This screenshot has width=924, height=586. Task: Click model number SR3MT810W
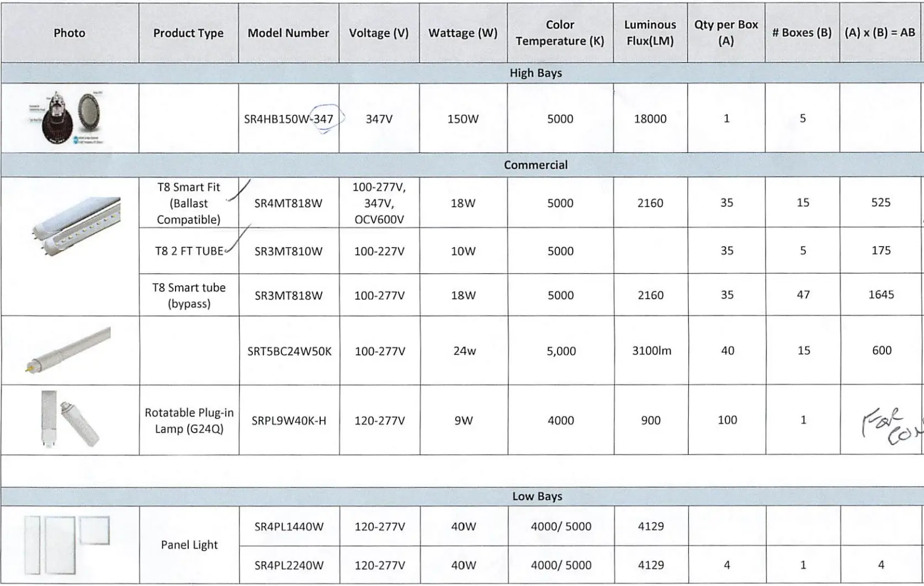coord(288,251)
